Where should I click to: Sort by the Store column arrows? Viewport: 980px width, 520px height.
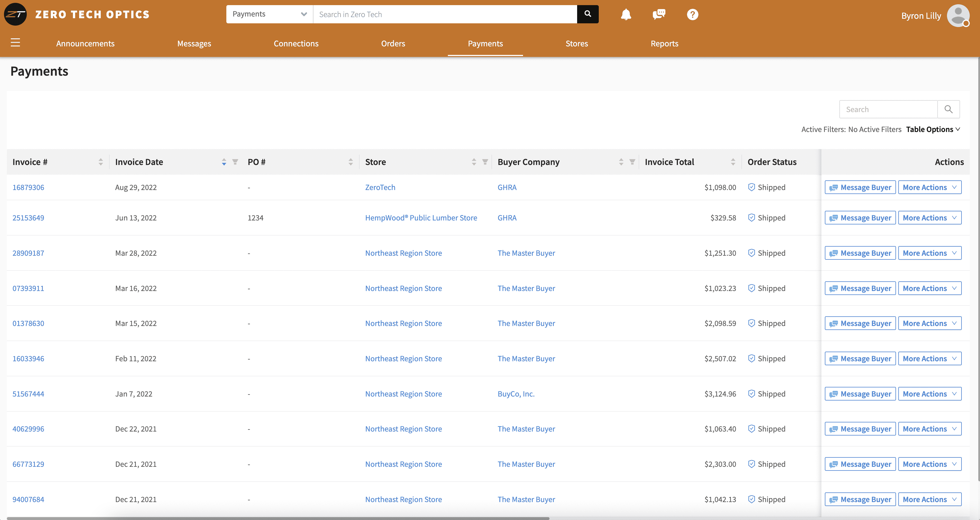(474, 162)
